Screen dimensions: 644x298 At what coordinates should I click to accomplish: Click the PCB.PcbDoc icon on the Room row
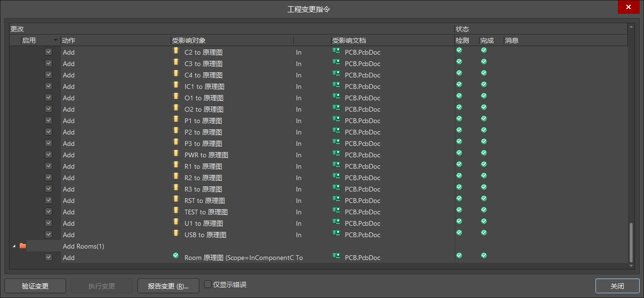click(x=336, y=255)
